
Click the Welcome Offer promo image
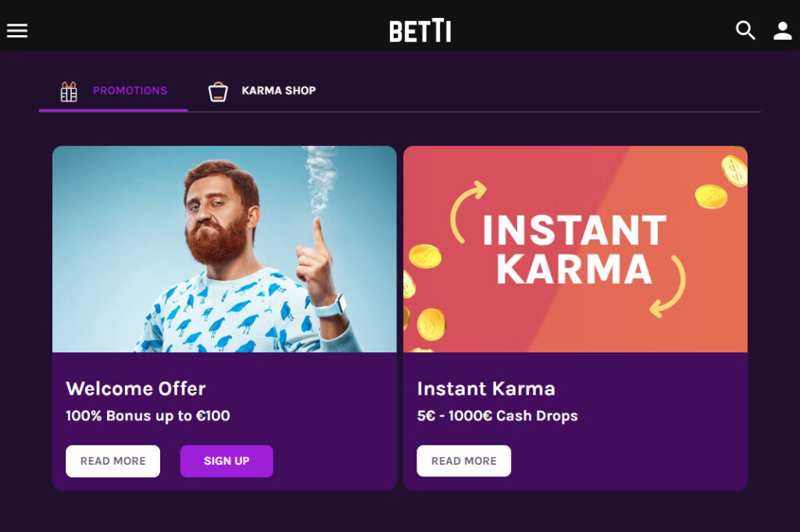click(x=224, y=248)
